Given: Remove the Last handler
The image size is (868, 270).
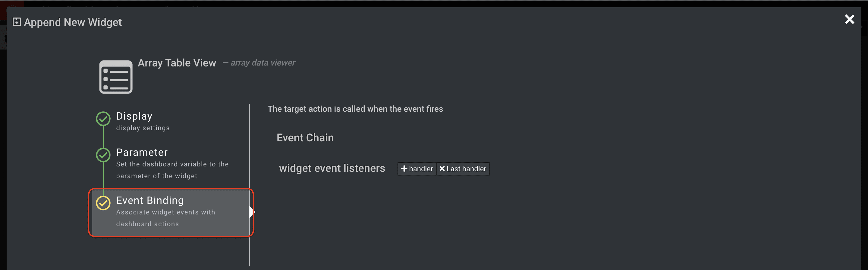Looking at the screenshot, I should pyautogui.click(x=463, y=169).
